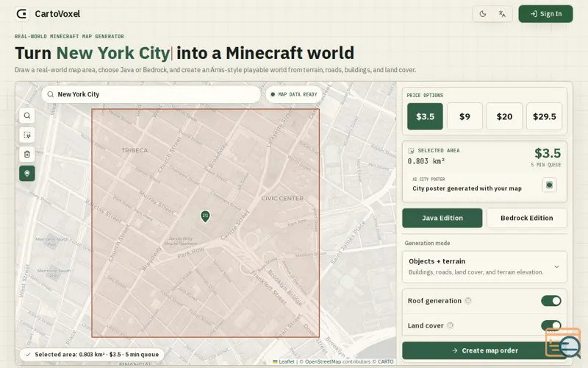588x368 pixels.
Task: Click the Sign In button
Action: click(x=545, y=14)
